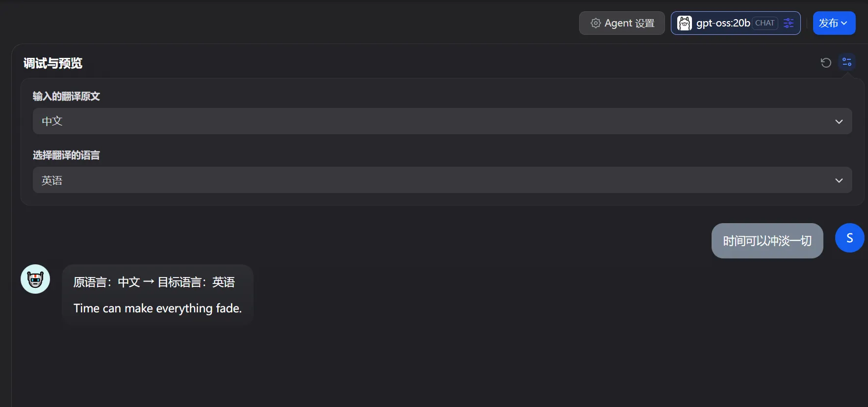Click the 发布 publish button
This screenshot has width=868, height=407.
tap(828, 23)
